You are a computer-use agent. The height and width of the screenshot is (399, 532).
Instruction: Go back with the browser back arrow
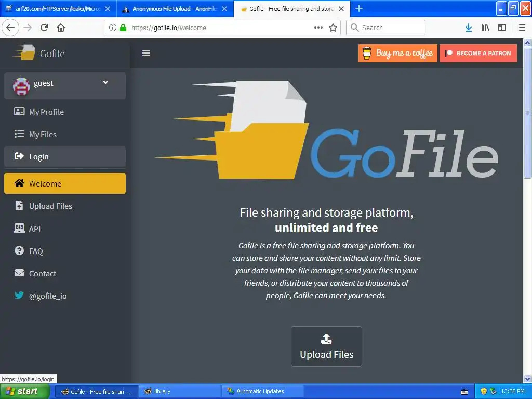click(x=10, y=28)
